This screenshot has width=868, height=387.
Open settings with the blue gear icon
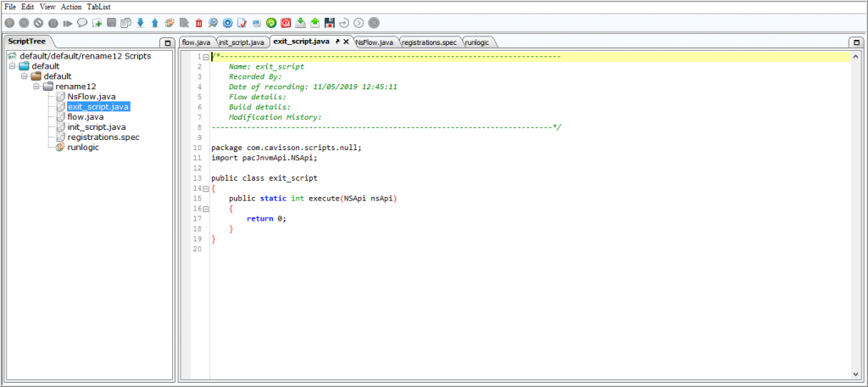[x=227, y=23]
